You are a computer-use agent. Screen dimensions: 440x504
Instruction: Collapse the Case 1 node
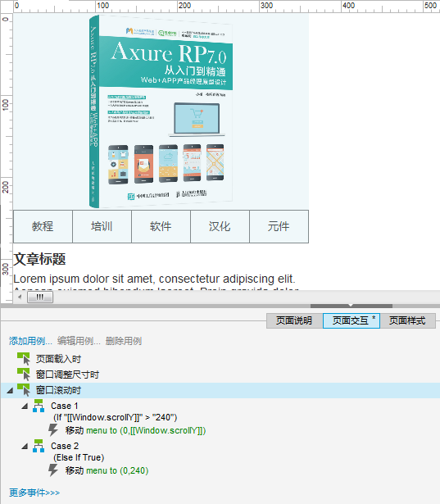(25, 406)
